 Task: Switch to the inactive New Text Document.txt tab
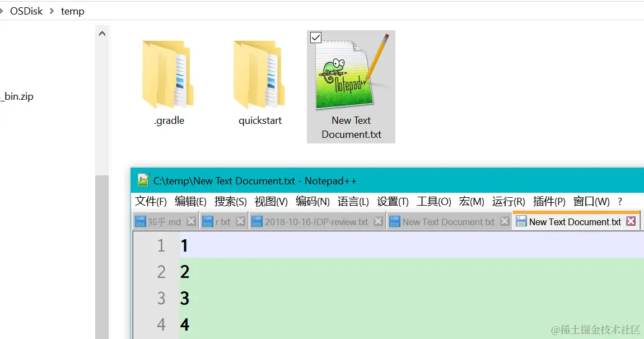(x=449, y=222)
